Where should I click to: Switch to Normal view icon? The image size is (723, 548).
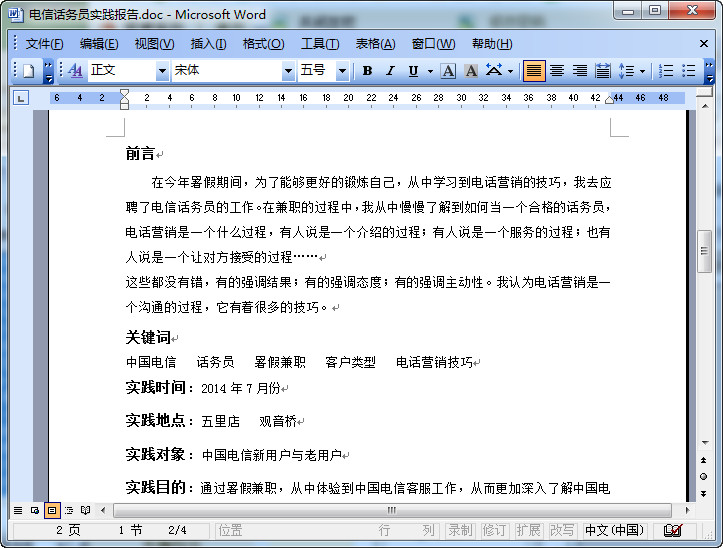(18, 510)
